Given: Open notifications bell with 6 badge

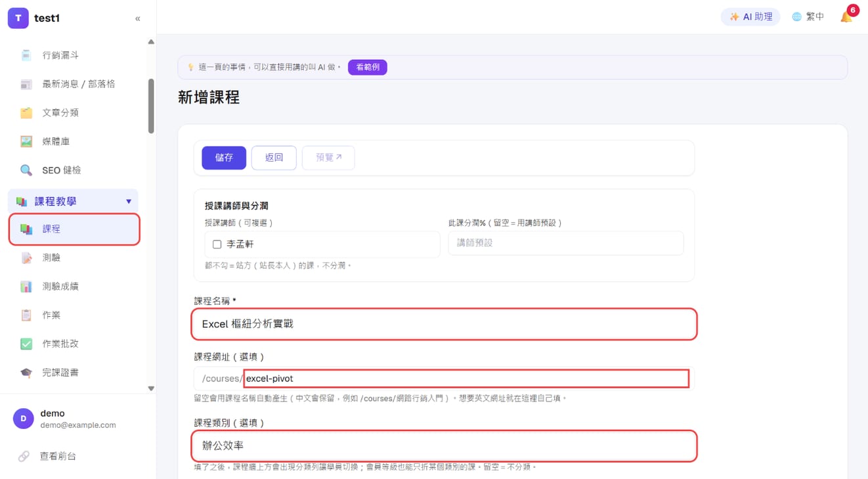Looking at the screenshot, I should [x=847, y=16].
